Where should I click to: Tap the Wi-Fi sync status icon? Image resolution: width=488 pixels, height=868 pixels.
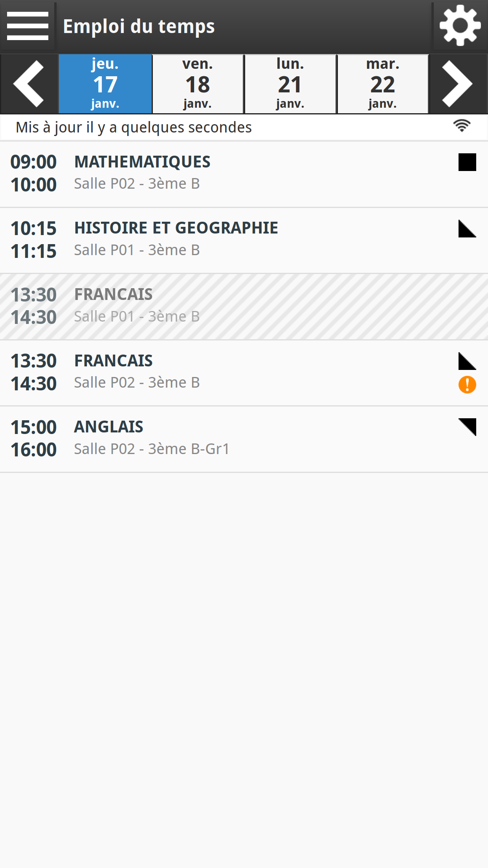point(462,126)
